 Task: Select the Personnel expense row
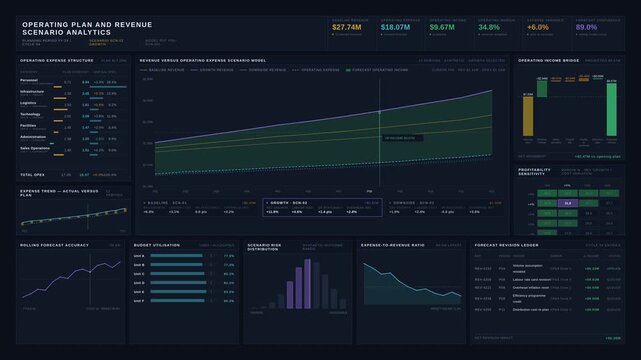(74, 83)
